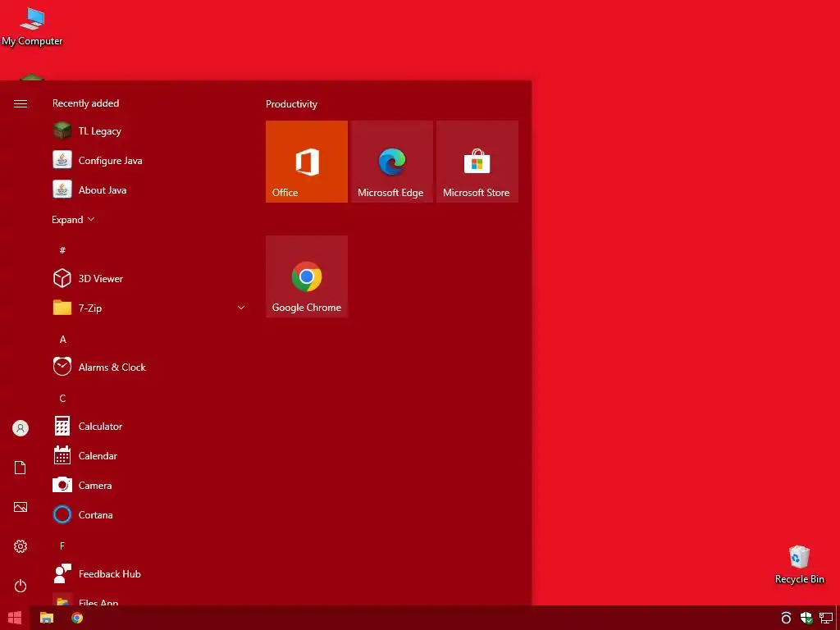Open Alarms & Clock app
Viewport: 840px width, 630px height.
coord(148,367)
